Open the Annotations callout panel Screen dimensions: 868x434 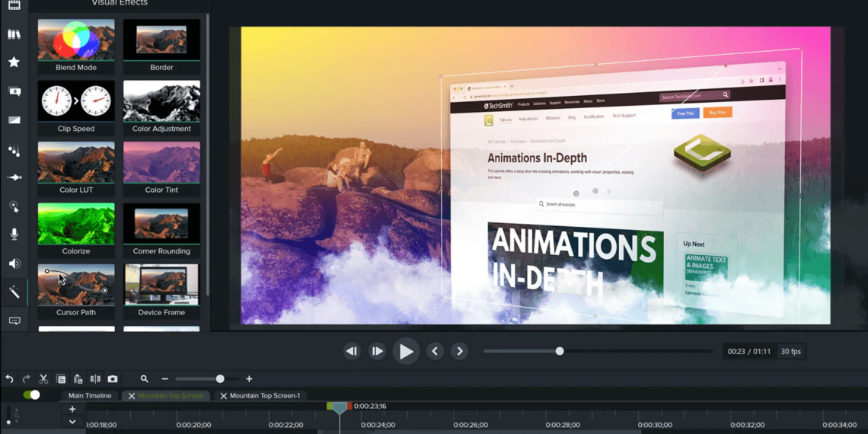click(14, 91)
